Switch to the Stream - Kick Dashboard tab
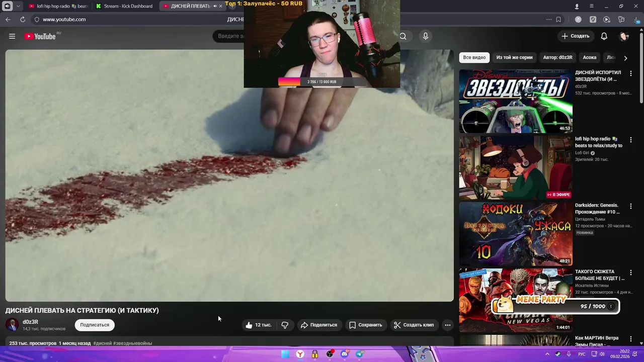This screenshot has width=644, height=362. pyautogui.click(x=125, y=6)
